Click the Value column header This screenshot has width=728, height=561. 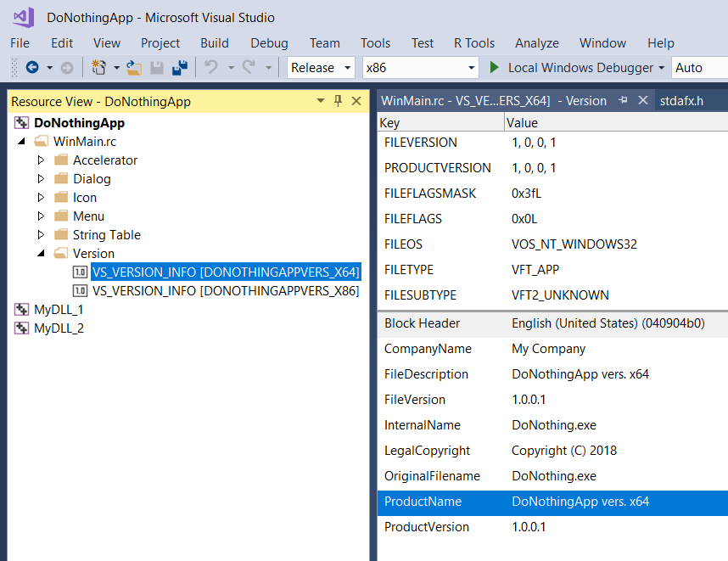[x=616, y=123]
